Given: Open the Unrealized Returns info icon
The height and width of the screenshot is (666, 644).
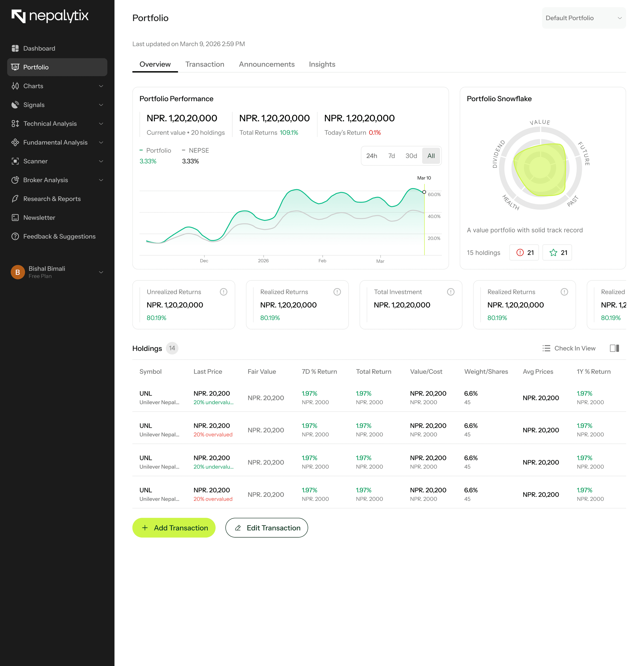Looking at the screenshot, I should (x=224, y=291).
